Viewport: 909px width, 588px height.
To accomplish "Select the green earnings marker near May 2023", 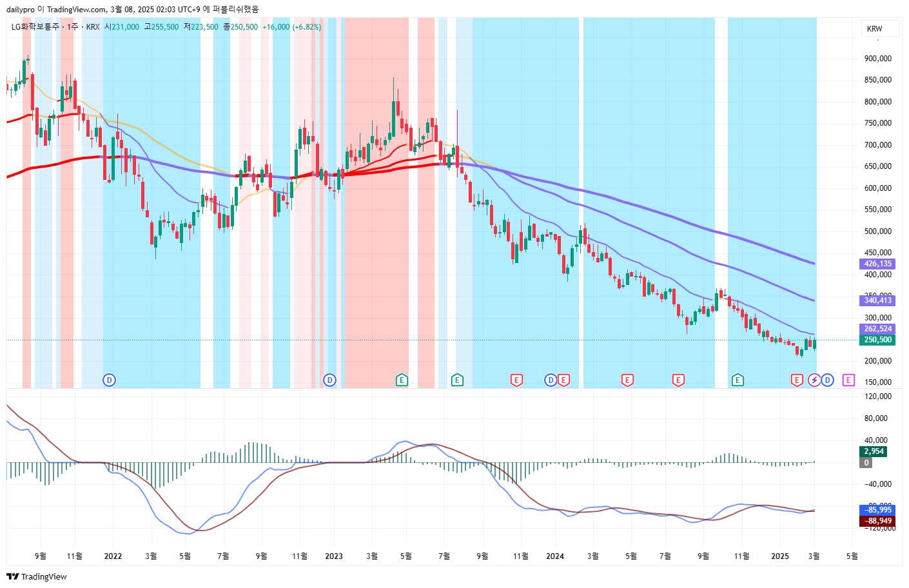I will [x=402, y=380].
